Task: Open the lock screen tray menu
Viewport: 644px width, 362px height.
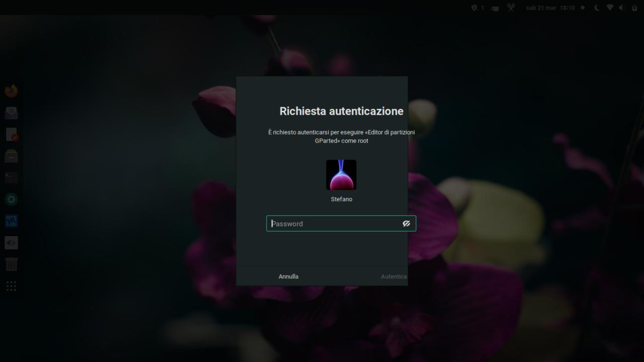Action: point(635,8)
